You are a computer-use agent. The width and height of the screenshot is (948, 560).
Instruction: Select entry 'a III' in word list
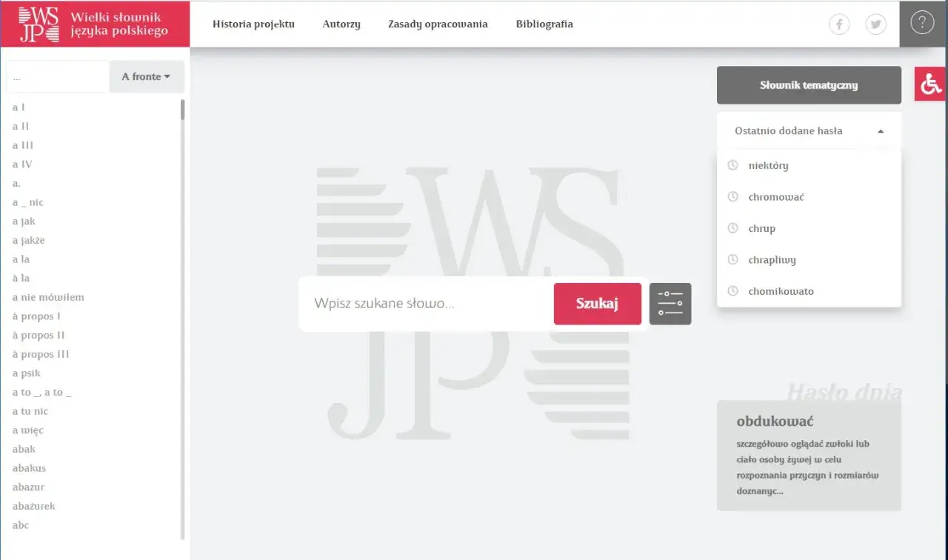point(22,145)
